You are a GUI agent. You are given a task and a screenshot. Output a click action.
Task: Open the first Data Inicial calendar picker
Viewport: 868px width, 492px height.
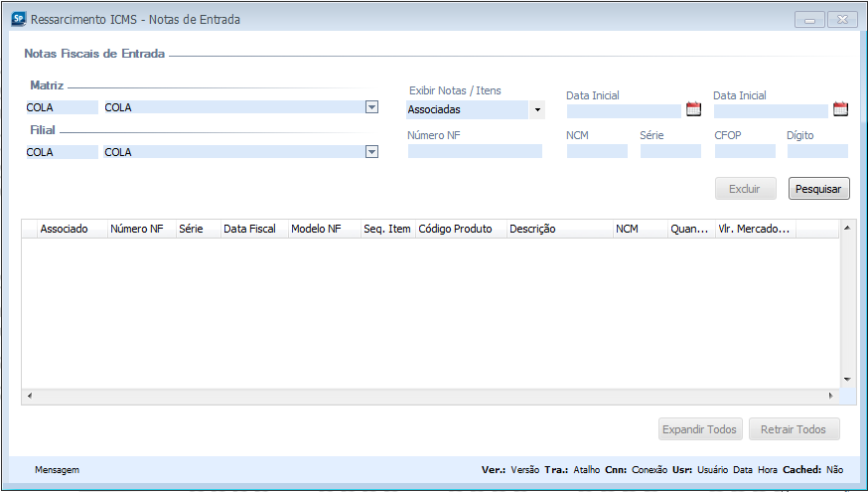coord(693,110)
